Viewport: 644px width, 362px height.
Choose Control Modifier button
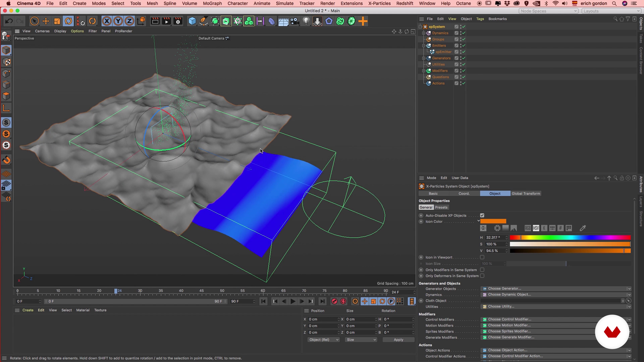556,319
